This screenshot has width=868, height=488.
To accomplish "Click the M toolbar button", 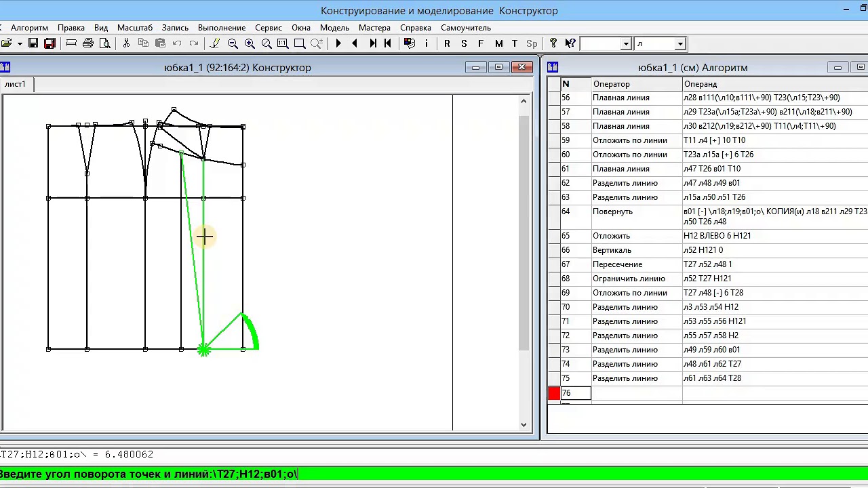I will click(x=499, y=43).
